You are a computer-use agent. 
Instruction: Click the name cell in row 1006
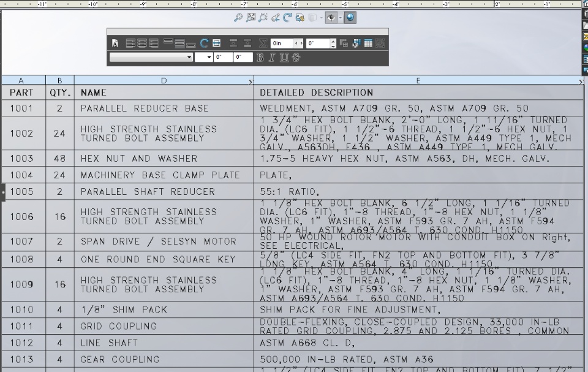click(x=164, y=216)
